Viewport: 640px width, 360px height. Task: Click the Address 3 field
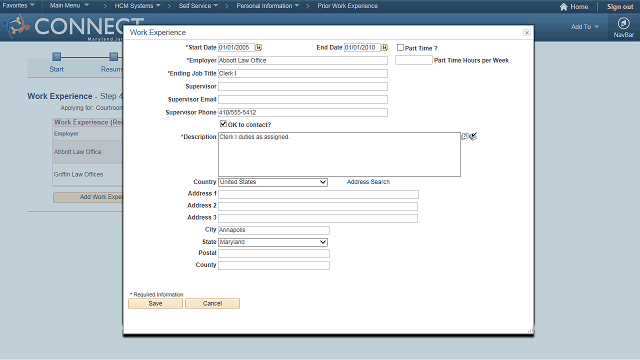tap(318, 218)
